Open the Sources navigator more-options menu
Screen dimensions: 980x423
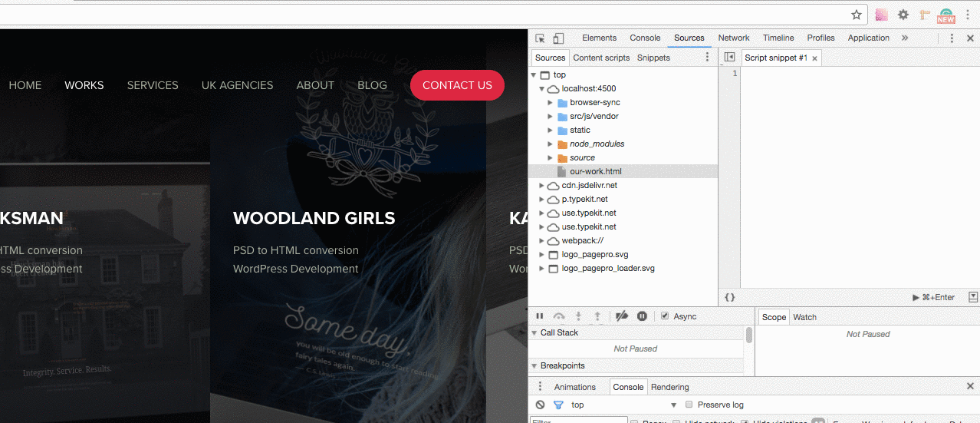(707, 58)
